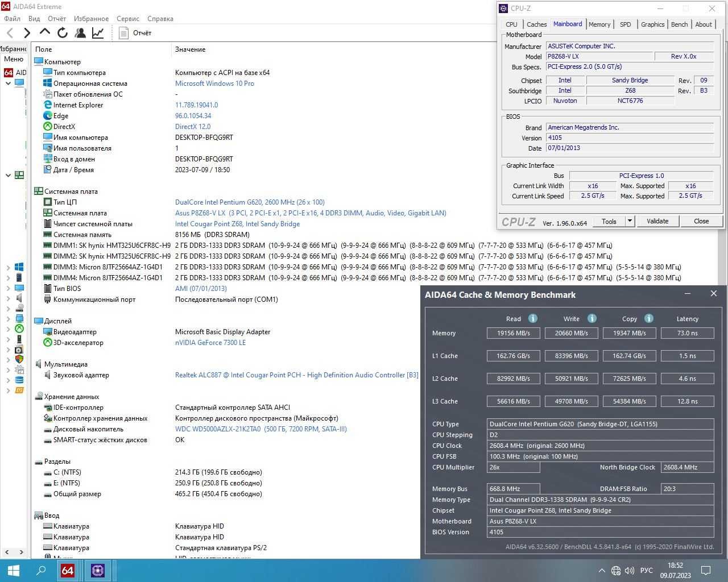Open the volume tray icon
This screenshot has height=582, width=728.
[630, 571]
